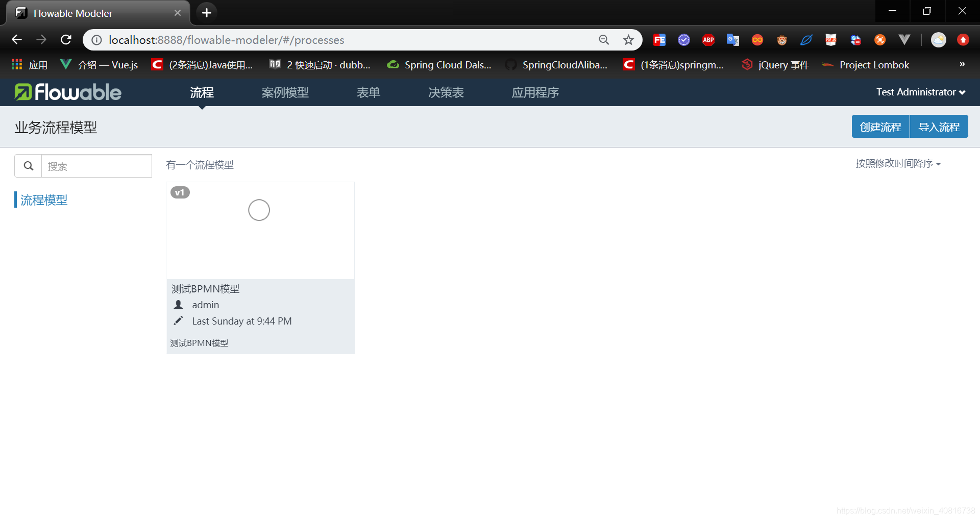Click the loading spinner on the model preview

pos(259,210)
